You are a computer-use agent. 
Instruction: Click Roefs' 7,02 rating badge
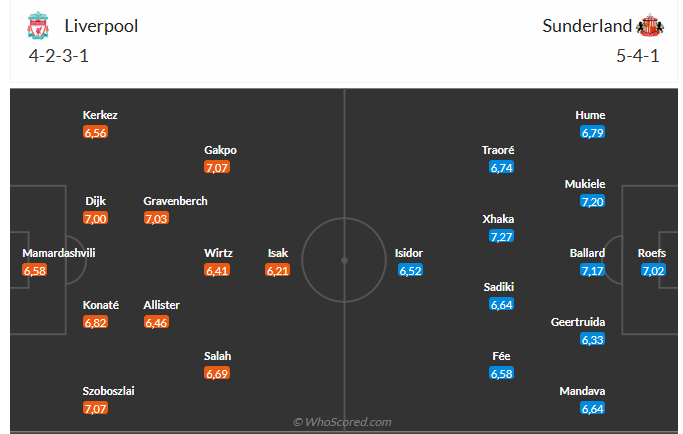click(x=653, y=270)
